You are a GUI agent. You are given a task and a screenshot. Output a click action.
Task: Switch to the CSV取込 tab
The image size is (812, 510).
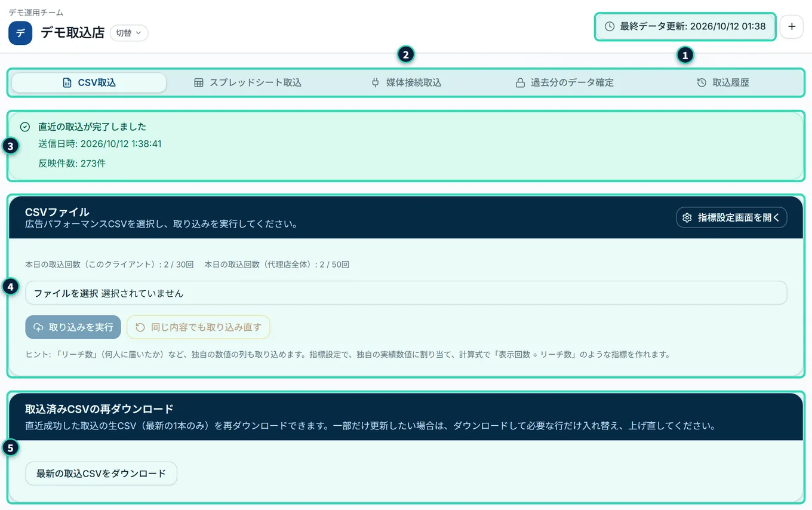tap(89, 82)
